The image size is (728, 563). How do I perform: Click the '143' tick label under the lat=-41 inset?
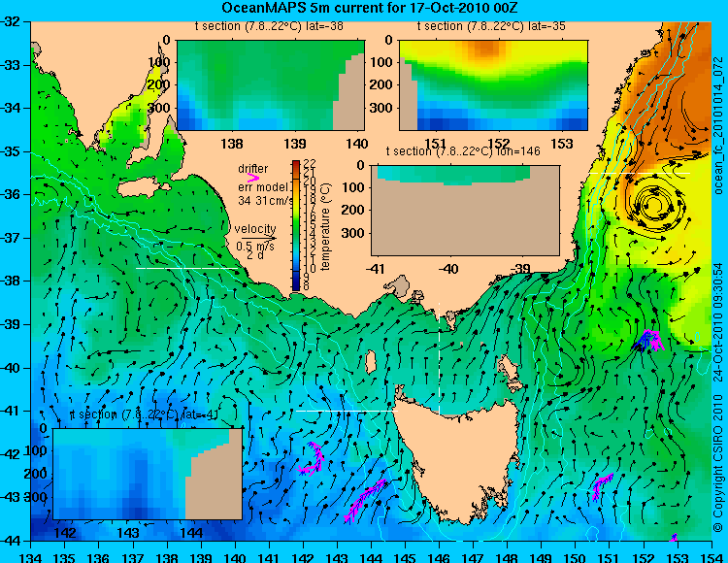(x=128, y=532)
